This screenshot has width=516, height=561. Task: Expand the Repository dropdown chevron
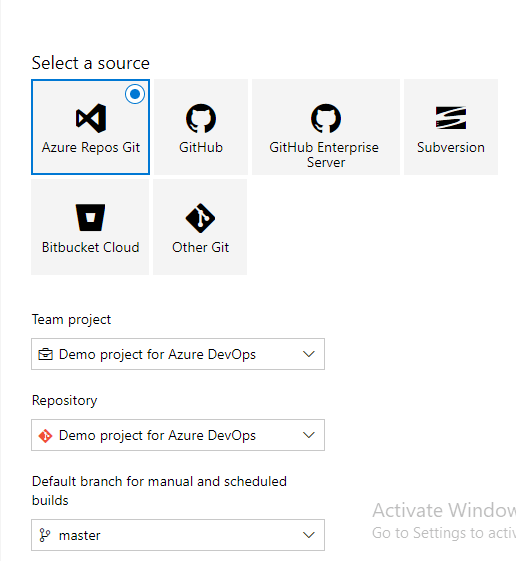(308, 435)
